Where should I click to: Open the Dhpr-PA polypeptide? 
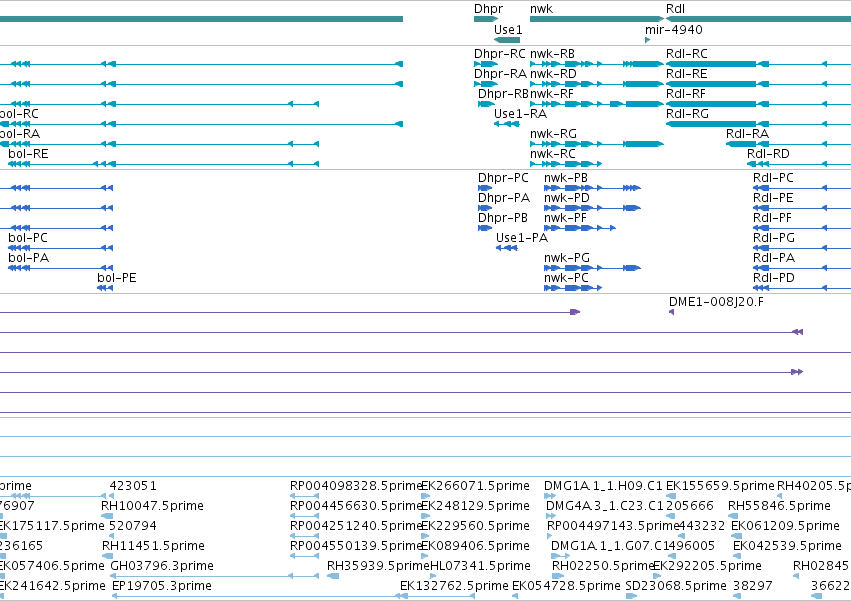tap(485, 208)
